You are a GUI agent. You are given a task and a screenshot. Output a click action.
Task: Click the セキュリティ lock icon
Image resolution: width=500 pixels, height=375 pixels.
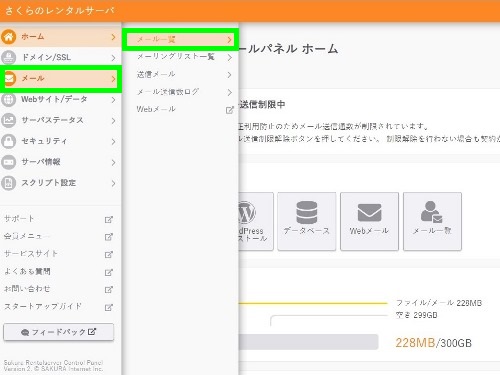(x=9, y=141)
